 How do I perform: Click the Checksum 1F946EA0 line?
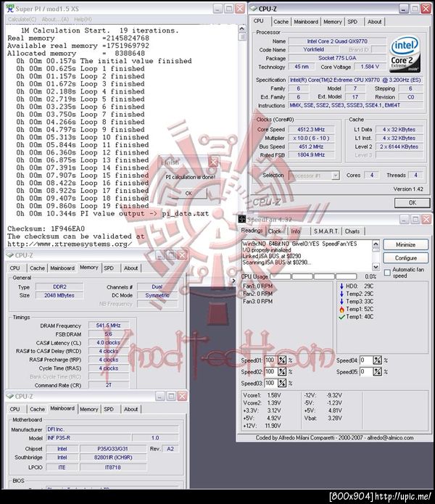46,229
